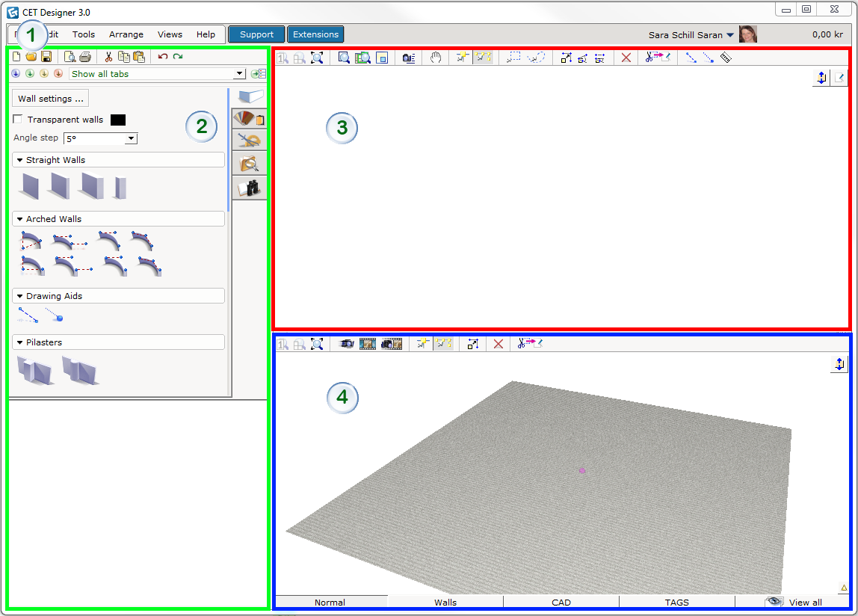
Task: Select the first straight wall thumbnail
Action: tap(29, 186)
